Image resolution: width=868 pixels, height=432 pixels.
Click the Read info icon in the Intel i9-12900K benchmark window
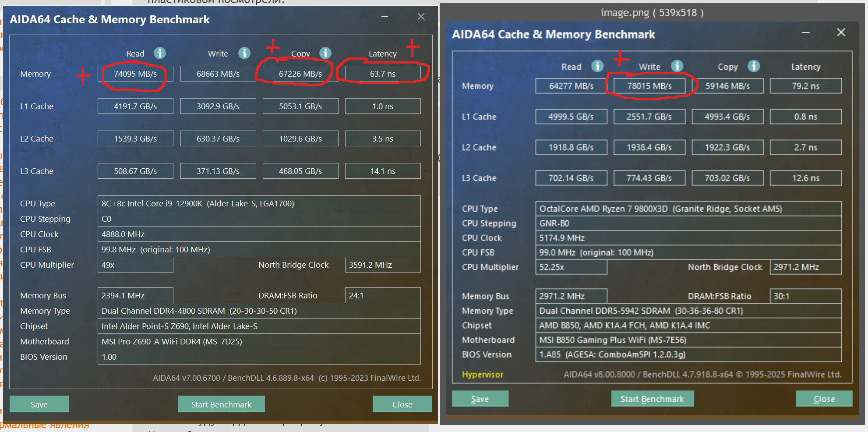tap(160, 53)
